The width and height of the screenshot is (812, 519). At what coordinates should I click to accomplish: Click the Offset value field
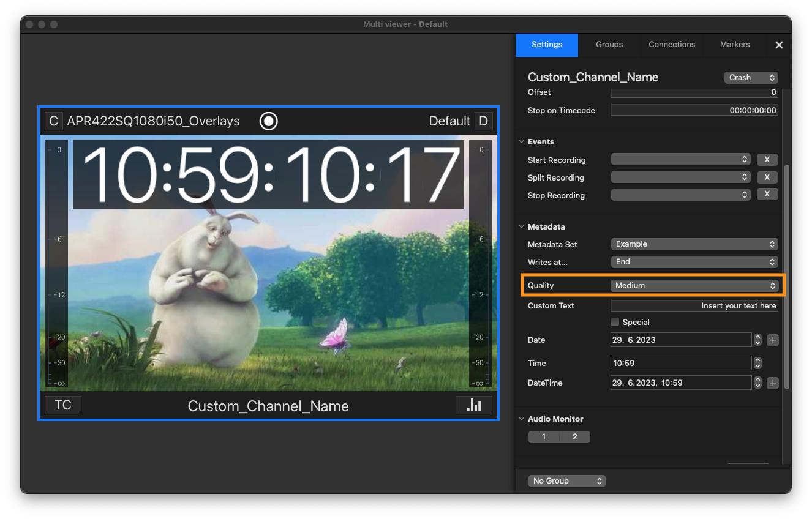click(694, 92)
